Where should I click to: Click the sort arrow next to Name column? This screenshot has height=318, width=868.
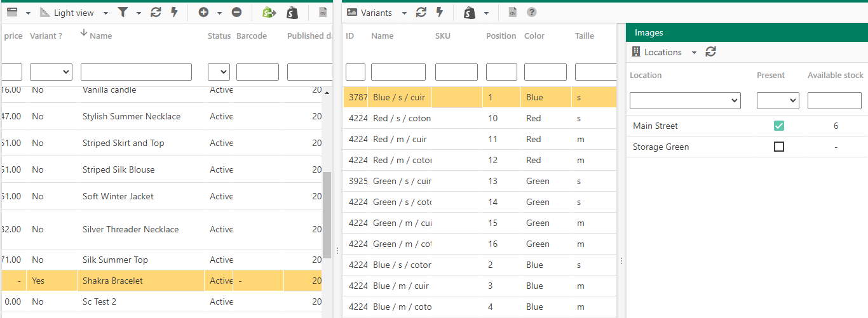[x=84, y=34]
